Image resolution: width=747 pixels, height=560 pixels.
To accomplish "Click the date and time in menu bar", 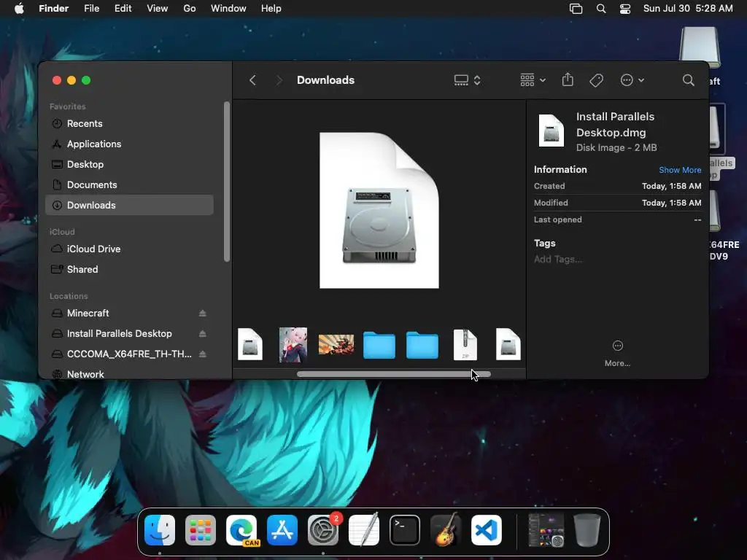I will [688, 9].
